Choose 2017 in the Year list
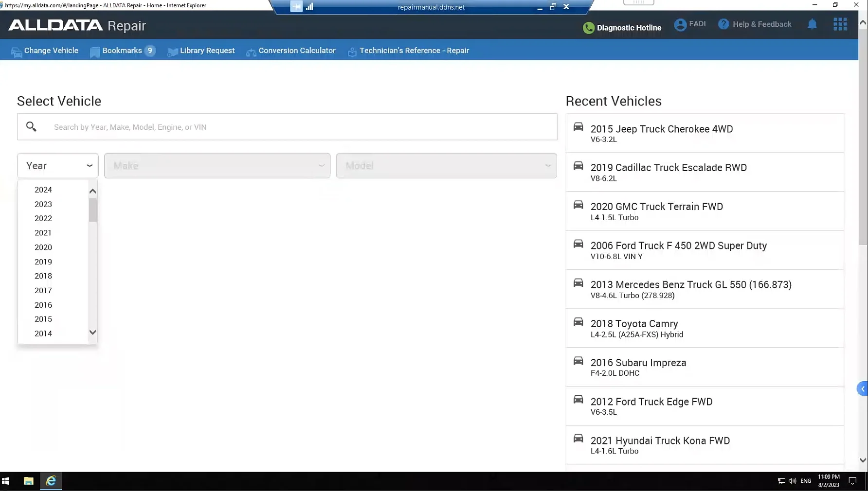The image size is (868, 491). (x=43, y=290)
